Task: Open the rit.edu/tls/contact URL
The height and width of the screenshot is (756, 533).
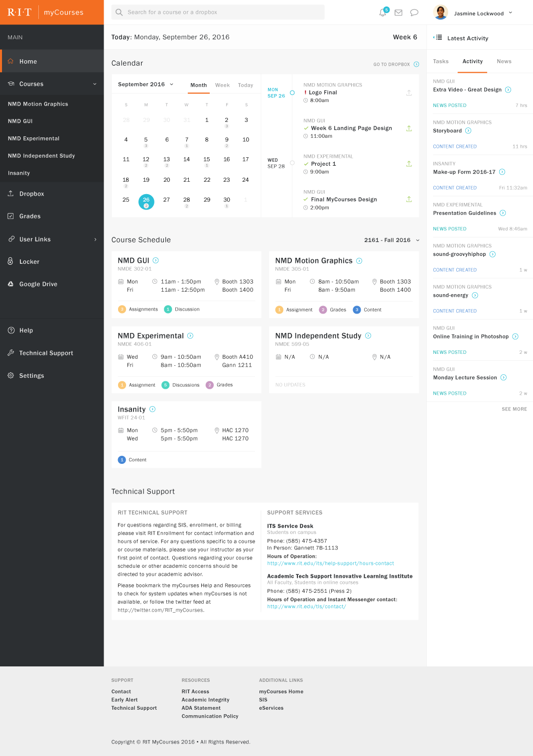Action: [306, 607]
